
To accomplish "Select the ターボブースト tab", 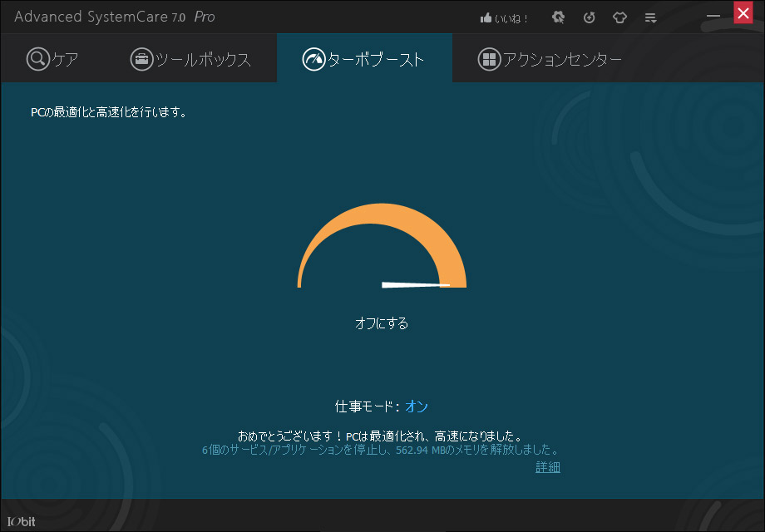I will 364,59.
